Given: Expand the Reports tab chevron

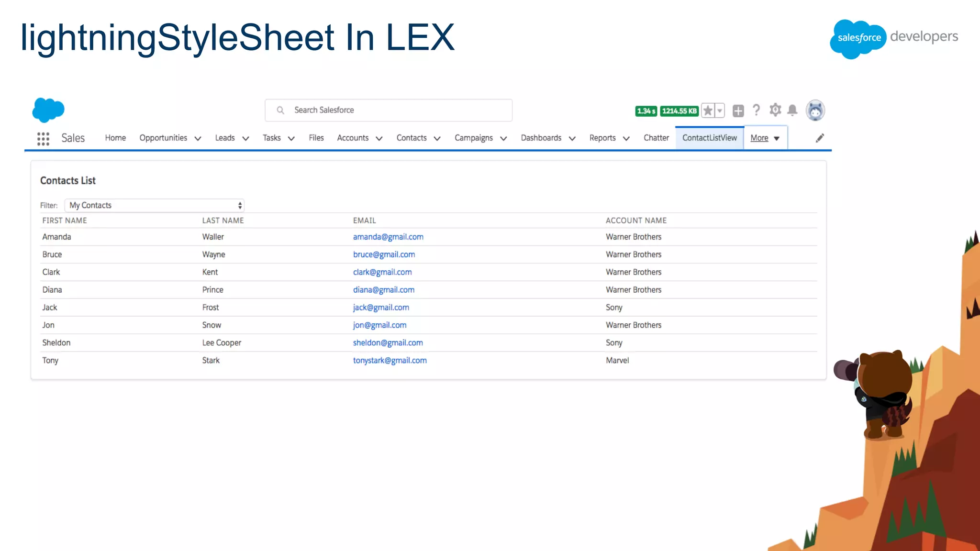Looking at the screenshot, I should (x=626, y=139).
